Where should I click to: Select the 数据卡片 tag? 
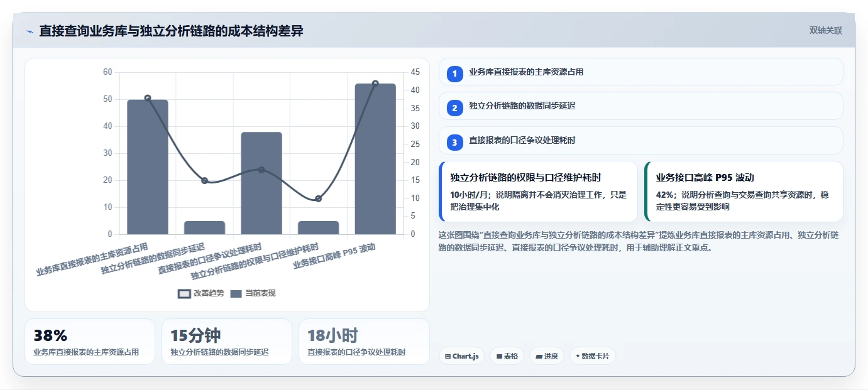tap(592, 356)
